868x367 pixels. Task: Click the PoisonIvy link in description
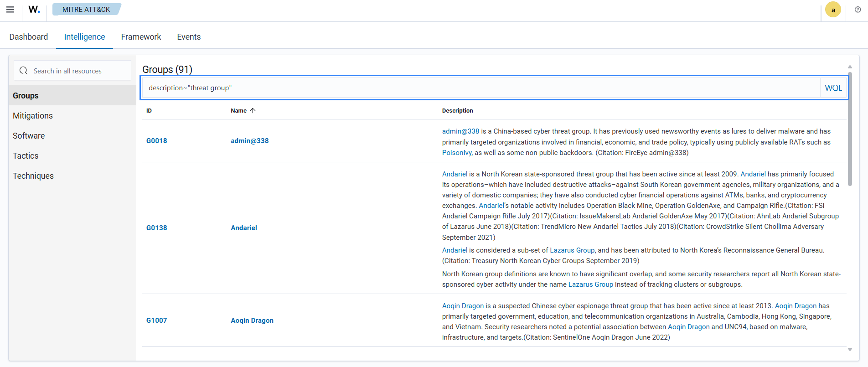(457, 153)
